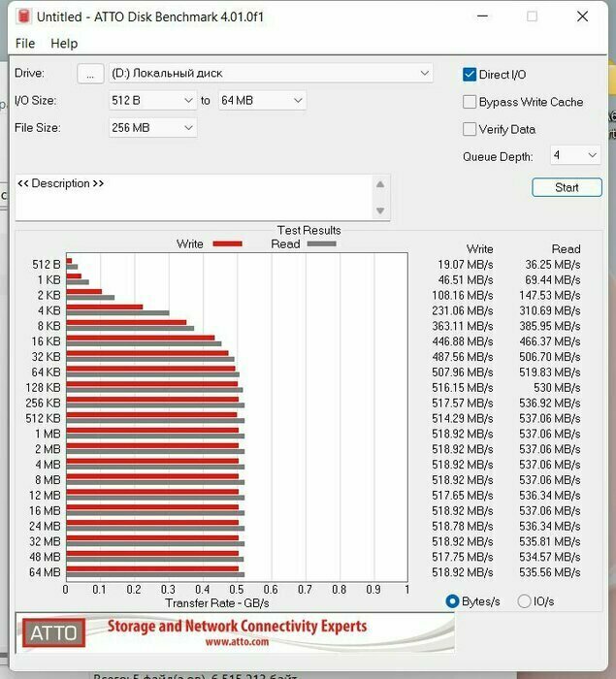Enable the Verify Data checkbox
The width and height of the screenshot is (616, 679).
(470, 129)
